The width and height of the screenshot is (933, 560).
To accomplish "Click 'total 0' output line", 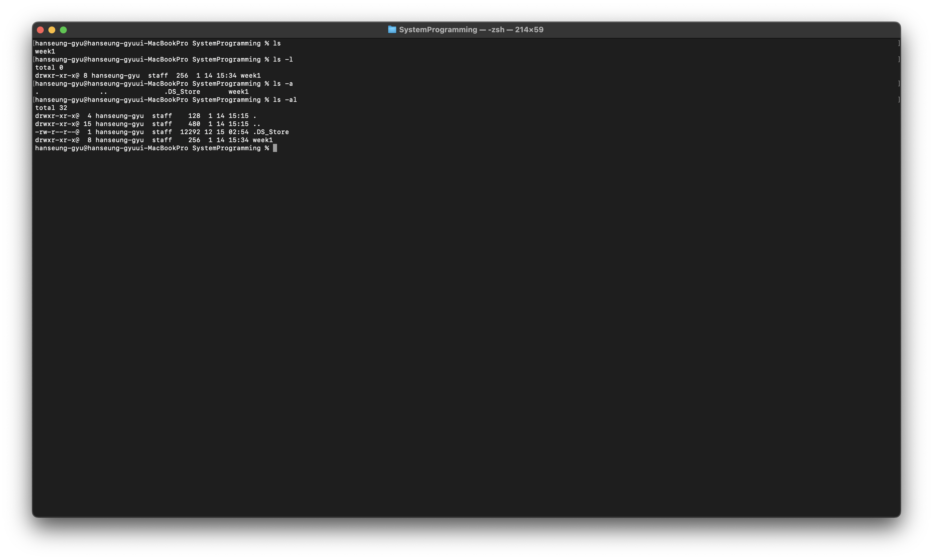I will click(x=49, y=68).
